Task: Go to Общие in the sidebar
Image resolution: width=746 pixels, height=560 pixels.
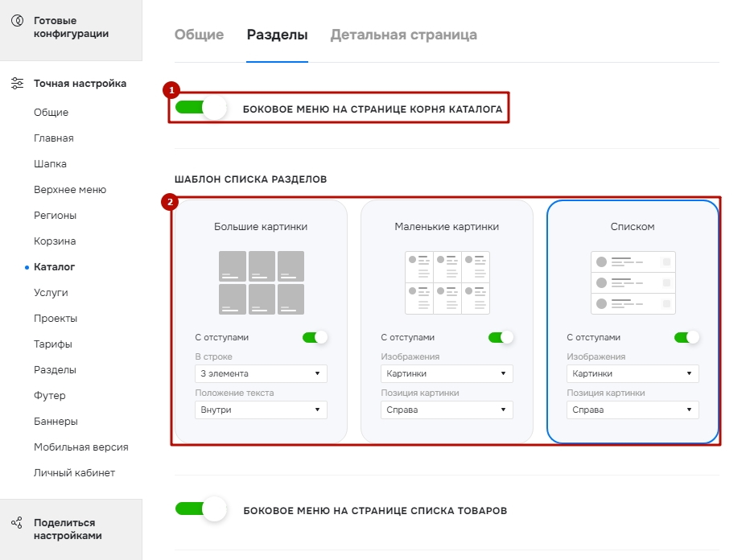Action: coord(51,113)
